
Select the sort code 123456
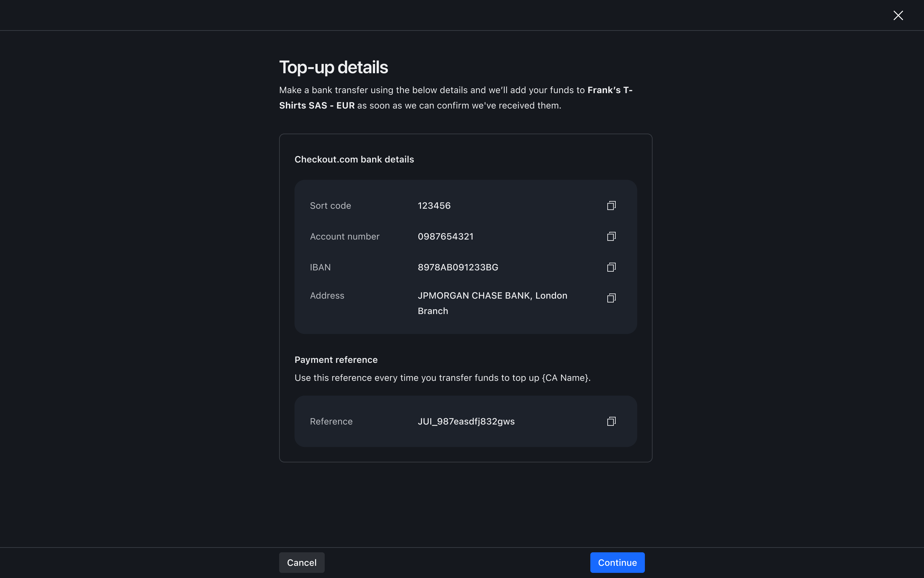click(434, 206)
